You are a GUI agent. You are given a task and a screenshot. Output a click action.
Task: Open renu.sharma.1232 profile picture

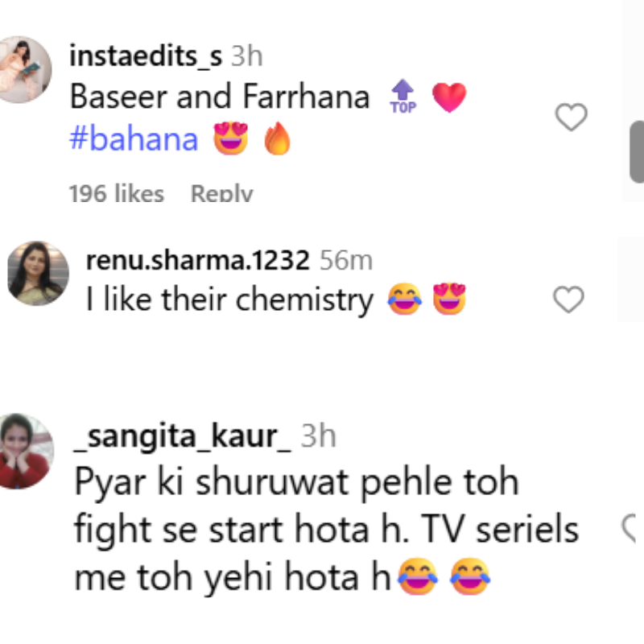click(x=38, y=273)
